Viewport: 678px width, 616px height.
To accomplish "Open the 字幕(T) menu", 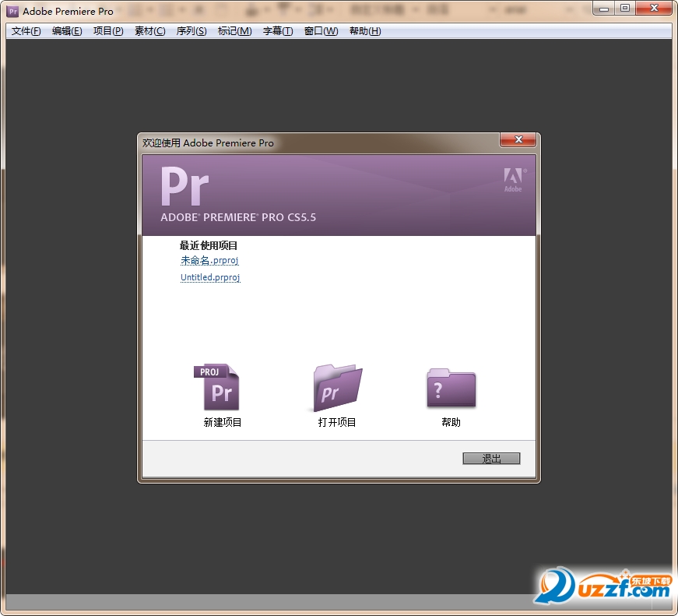I will tap(278, 31).
